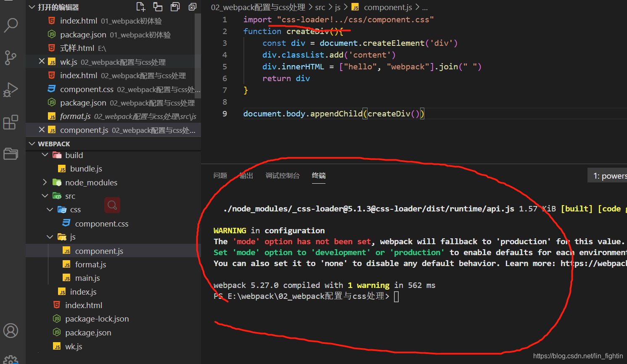Click the import statement on line 1
627x364 pixels.
[x=339, y=20]
